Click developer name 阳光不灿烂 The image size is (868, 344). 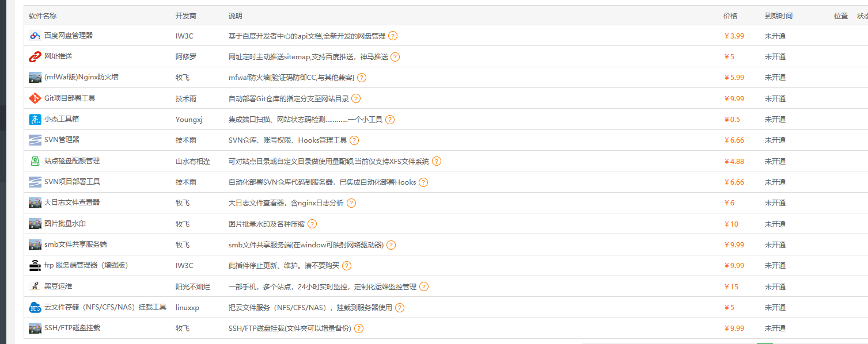click(193, 286)
